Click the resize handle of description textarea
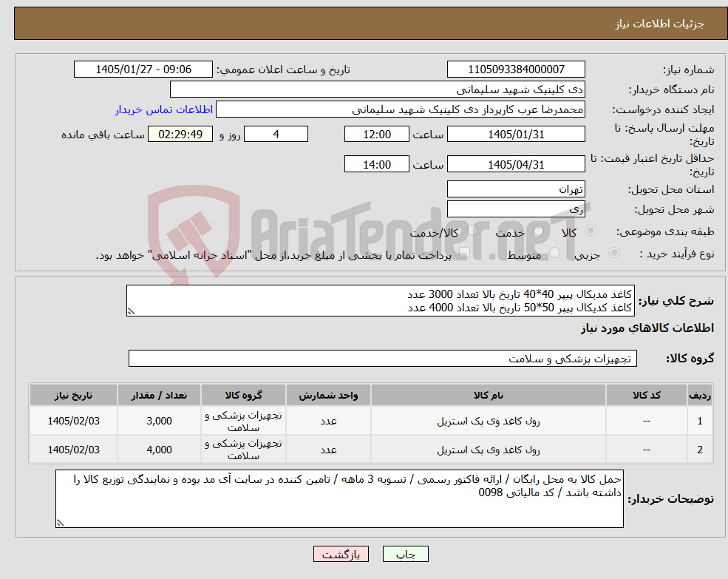The image size is (728, 579). 131,312
